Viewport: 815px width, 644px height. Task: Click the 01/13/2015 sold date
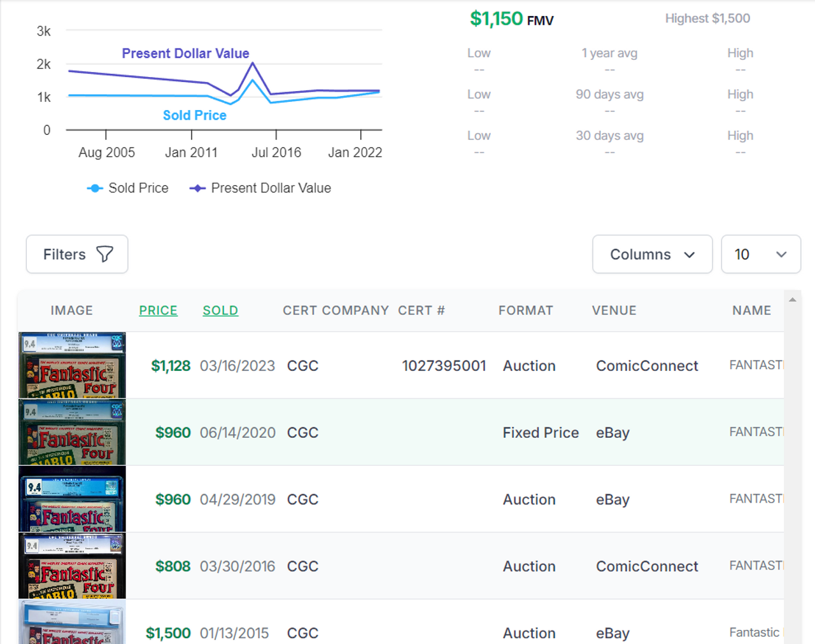(234, 633)
